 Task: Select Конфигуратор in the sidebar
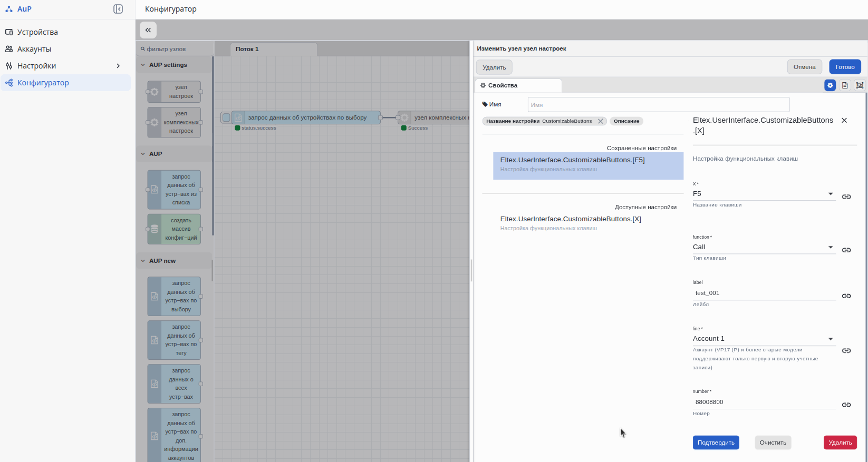point(65,83)
